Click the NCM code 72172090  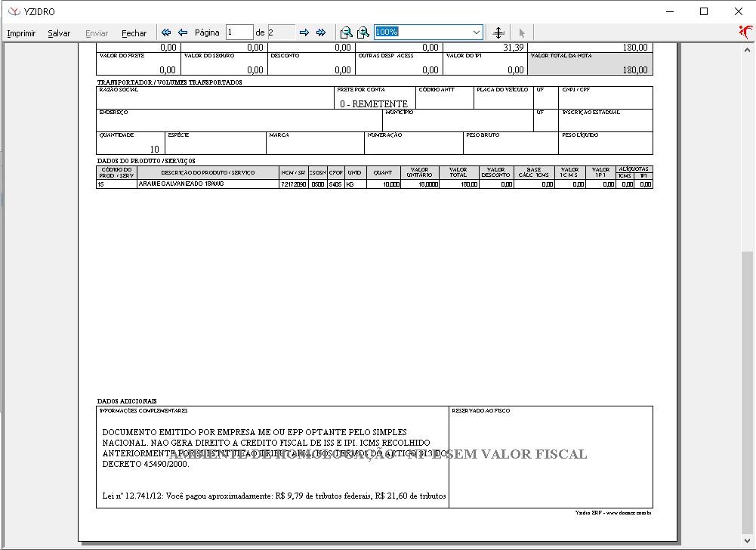pyautogui.click(x=293, y=184)
